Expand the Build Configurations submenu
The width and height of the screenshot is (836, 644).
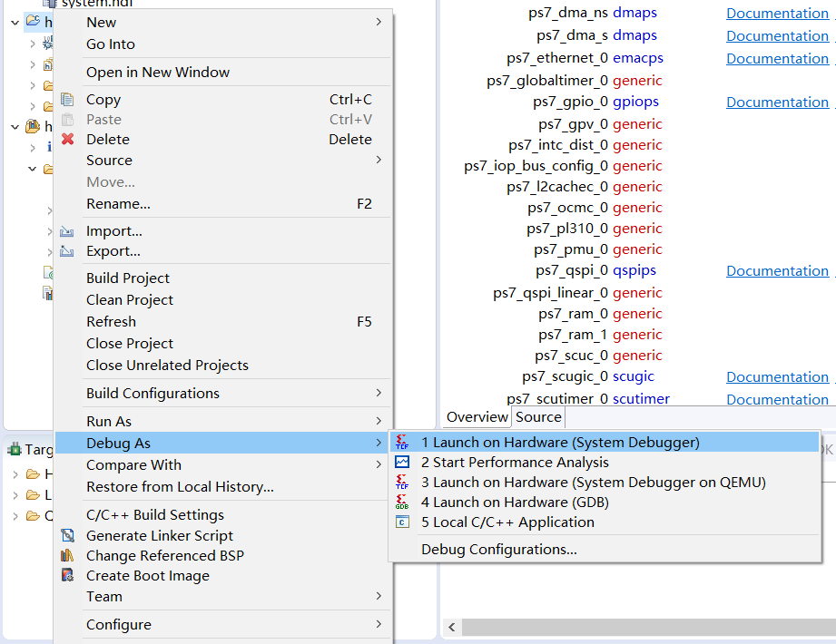pos(379,394)
